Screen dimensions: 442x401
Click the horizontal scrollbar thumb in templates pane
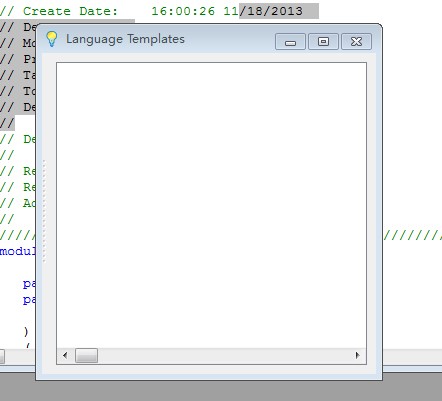coord(86,355)
